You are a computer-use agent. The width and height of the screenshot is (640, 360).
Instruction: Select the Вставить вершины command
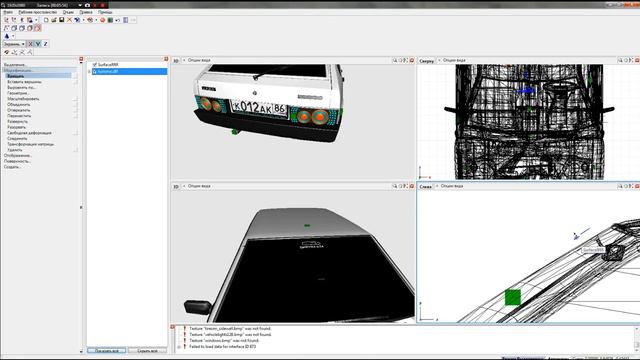pos(24,82)
